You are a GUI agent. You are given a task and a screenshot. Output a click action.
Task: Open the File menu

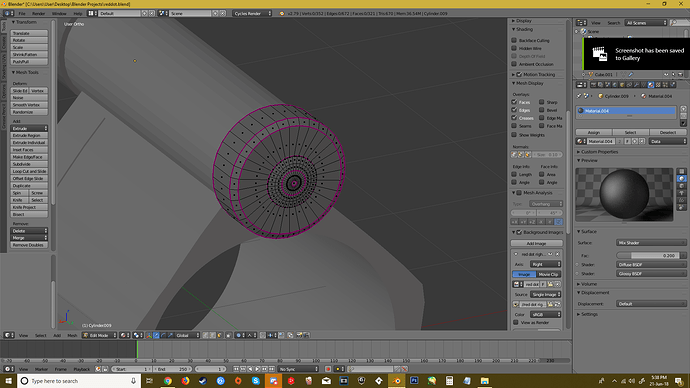22,14
